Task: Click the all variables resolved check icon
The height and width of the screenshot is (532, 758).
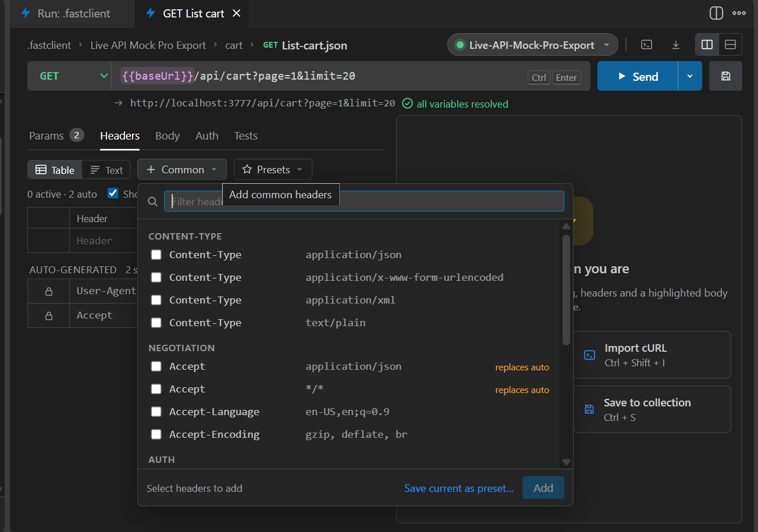Action: coord(408,103)
